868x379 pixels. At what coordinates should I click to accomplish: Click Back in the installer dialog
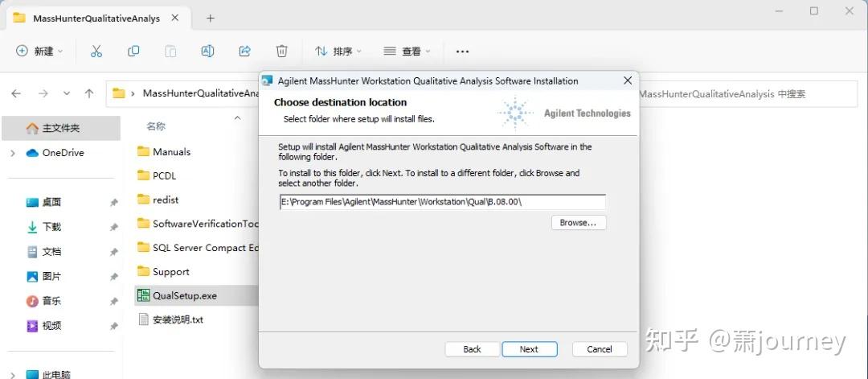[x=473, y=349]
